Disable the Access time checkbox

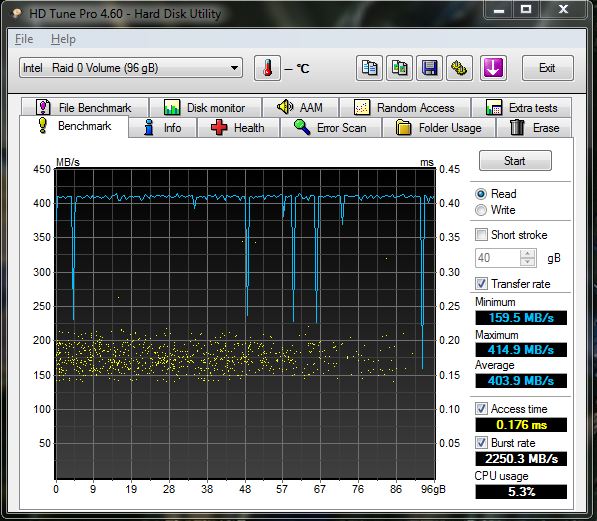click(481, 409)
